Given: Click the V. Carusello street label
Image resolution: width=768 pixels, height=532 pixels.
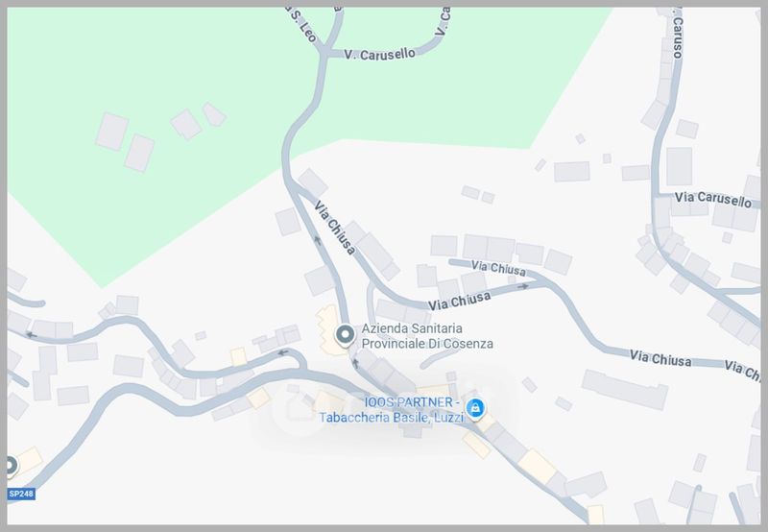Looking at the screenshot, I should click(379, 54).
